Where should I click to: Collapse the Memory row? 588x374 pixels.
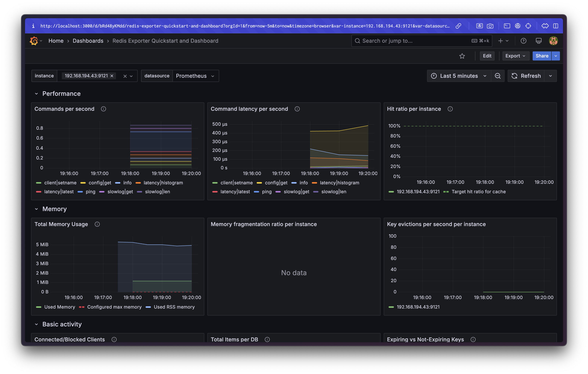pos(36,209)
